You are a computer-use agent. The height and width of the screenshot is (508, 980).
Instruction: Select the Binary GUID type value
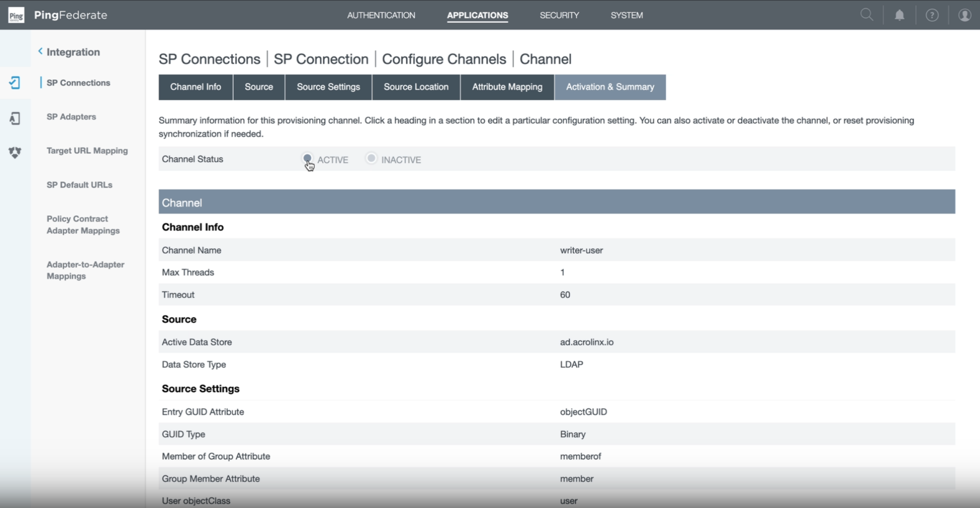pos(573,434)
